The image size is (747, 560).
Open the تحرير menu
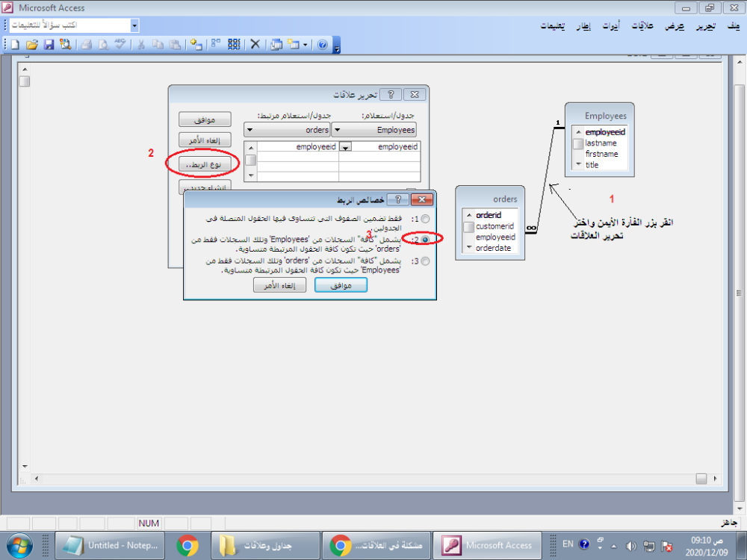[706, 25]
